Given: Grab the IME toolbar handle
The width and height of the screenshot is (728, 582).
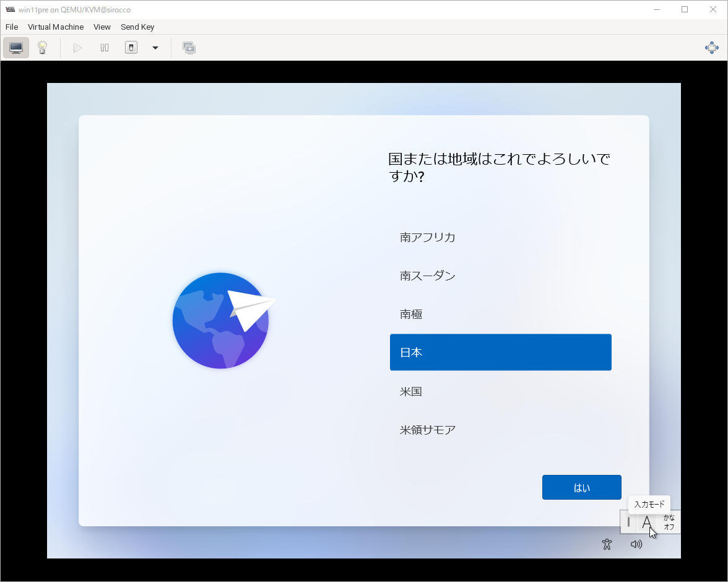Looking at the screenshot, I should [x=629, y=522].
